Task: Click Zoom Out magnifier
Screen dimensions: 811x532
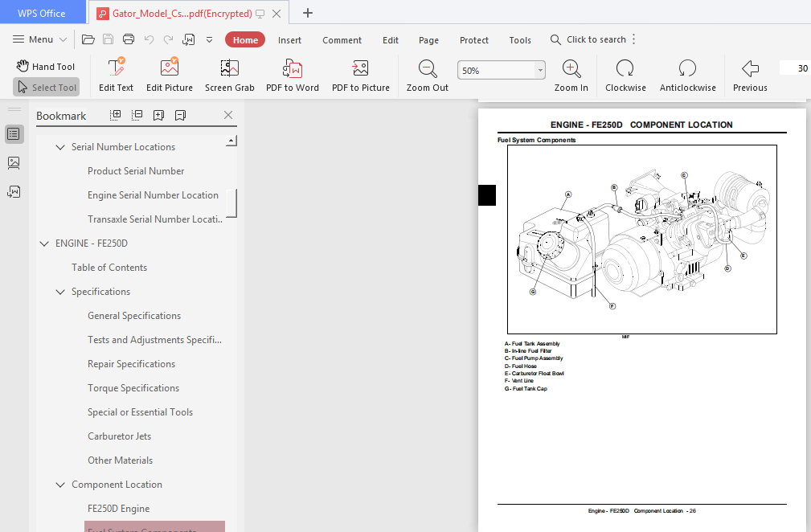Action: pyautogui.click(x=428, y=76)
